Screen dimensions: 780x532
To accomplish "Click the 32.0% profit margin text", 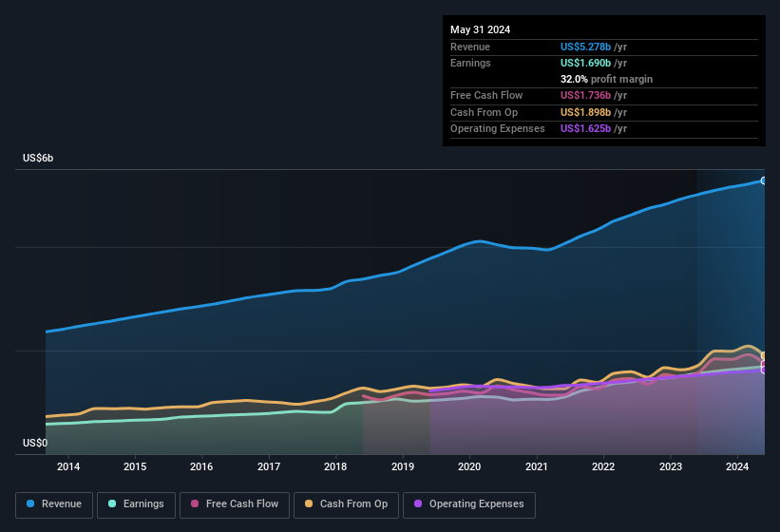I will [606, 79].
